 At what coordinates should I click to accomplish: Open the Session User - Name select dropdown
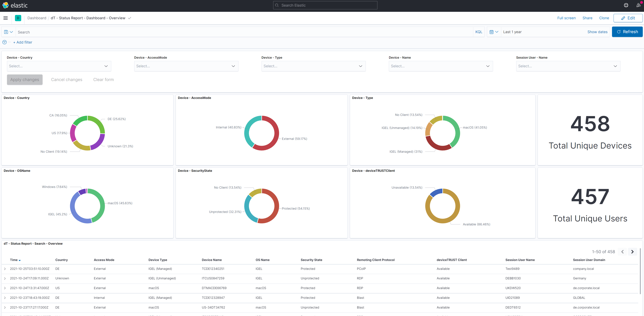click(568, 66)
